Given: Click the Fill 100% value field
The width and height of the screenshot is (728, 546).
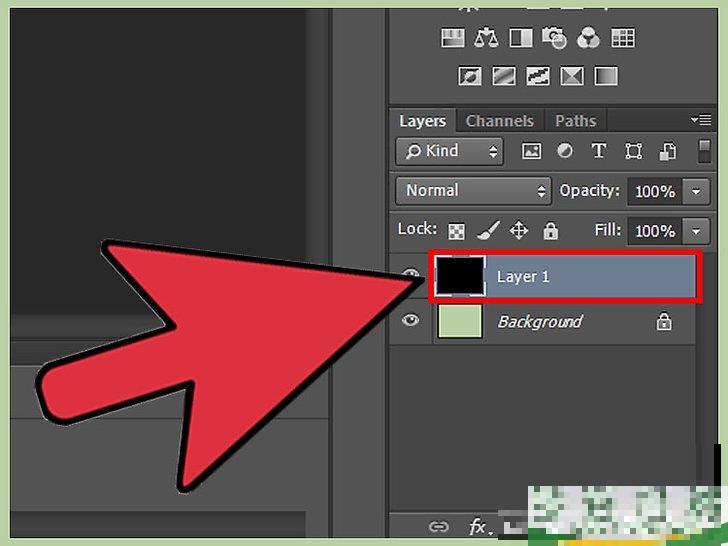Looking at the screenshot, I should click(x=655, y=231).
